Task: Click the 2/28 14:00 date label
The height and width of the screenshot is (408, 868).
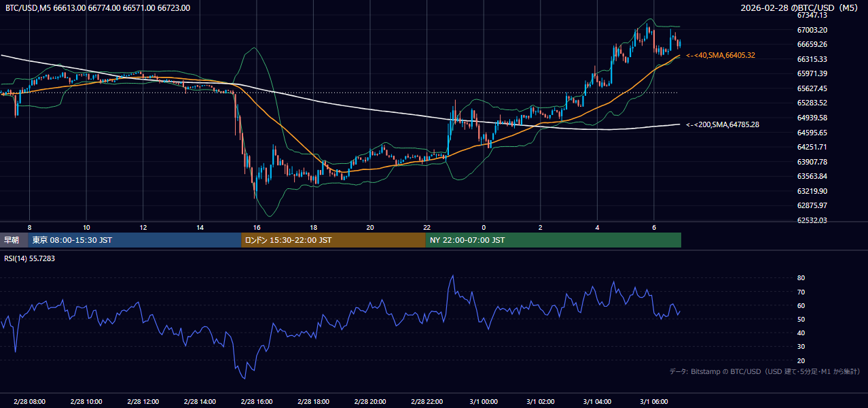Action: [200, 402]
